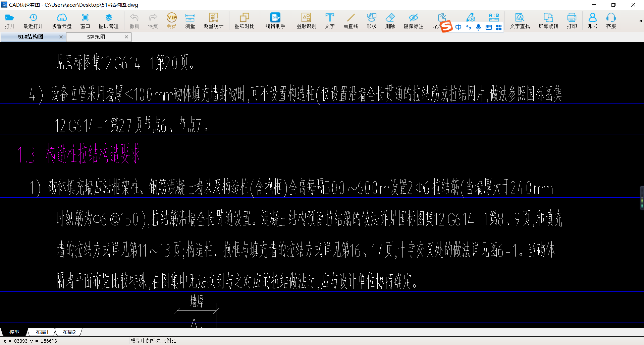Viewport: 644px width, 345px height.
Task: Open a drawing with the 打开 tool
Action: point(10,21)
